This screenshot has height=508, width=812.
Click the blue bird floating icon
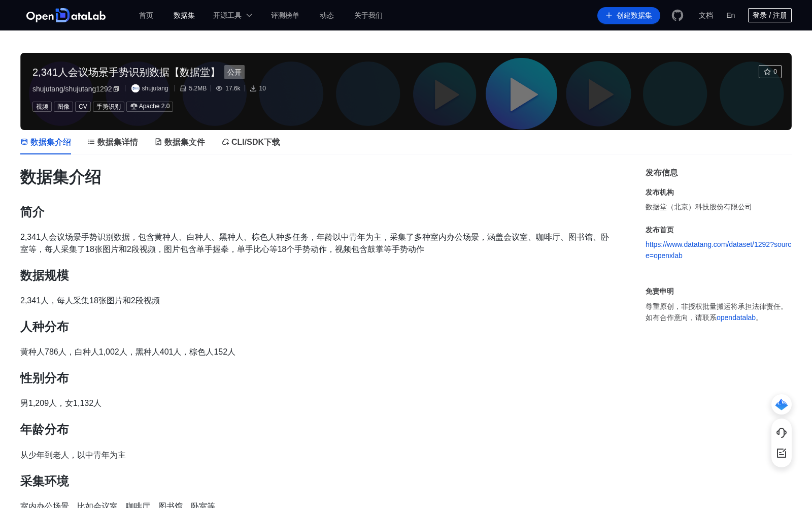click(x=782, y=404)
